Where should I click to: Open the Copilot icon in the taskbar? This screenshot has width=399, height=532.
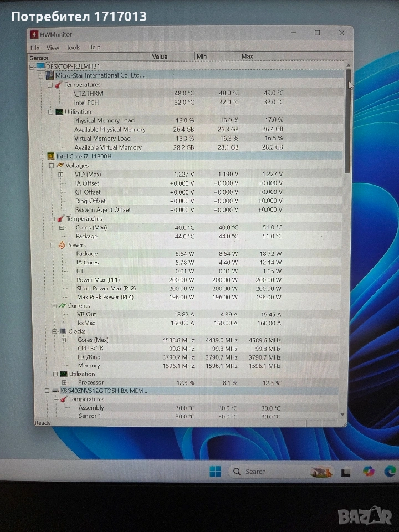click(369, 472)
